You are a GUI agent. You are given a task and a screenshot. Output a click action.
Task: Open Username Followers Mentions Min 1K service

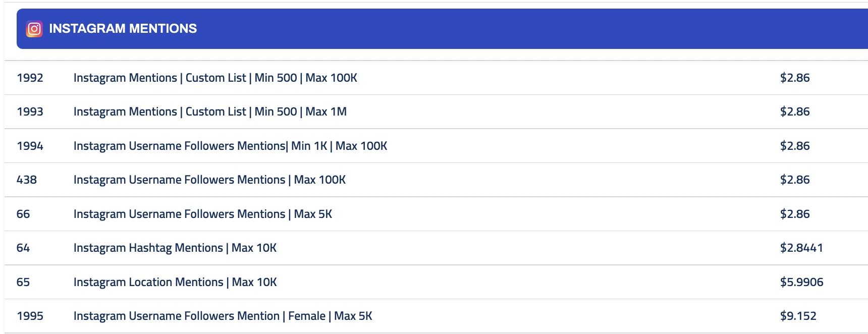(230, 146)
